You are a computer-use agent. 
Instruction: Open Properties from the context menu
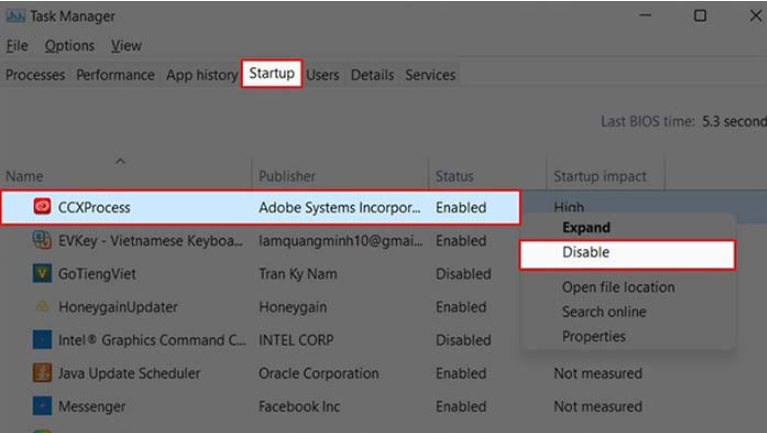tap(594, 337)
